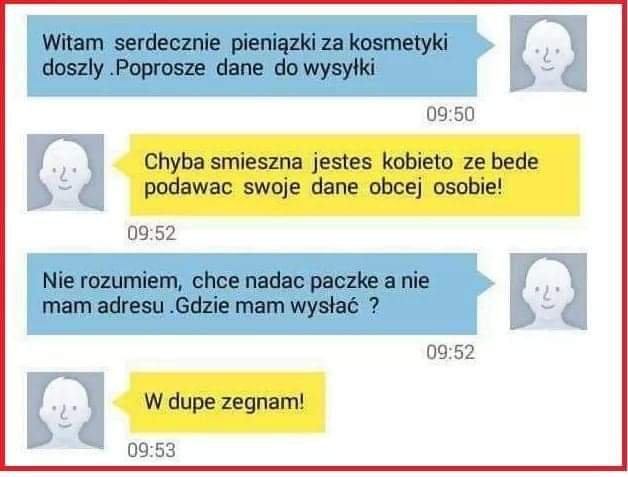The height and width of the screenshot is (477, 628).
Task: Click the 09:52 timestamp under the blue bubble
Action: pos(451,352)
